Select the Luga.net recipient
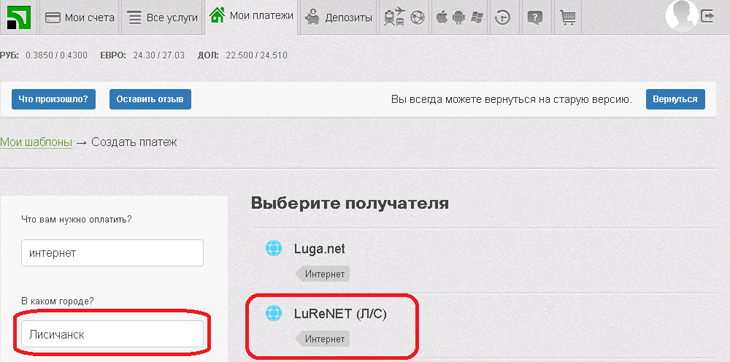 coord(319,249)
